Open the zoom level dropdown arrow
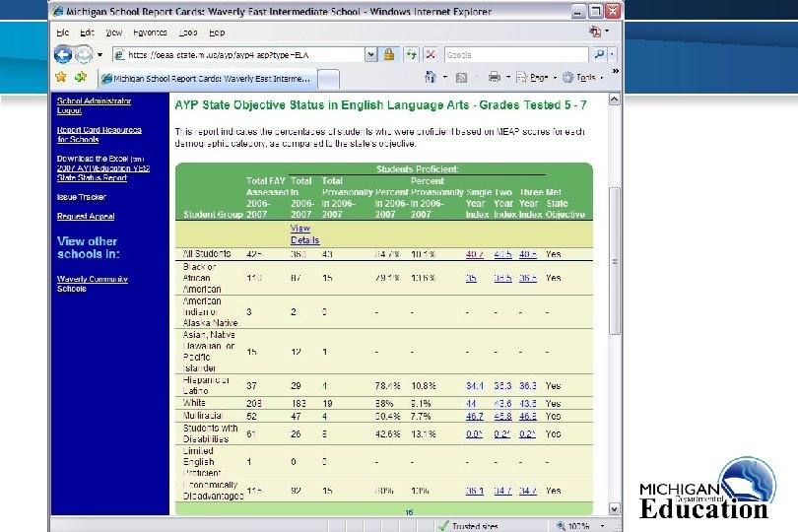Image resolution: width=798 pixels, height=532 pixels. (x=603, y=526)
